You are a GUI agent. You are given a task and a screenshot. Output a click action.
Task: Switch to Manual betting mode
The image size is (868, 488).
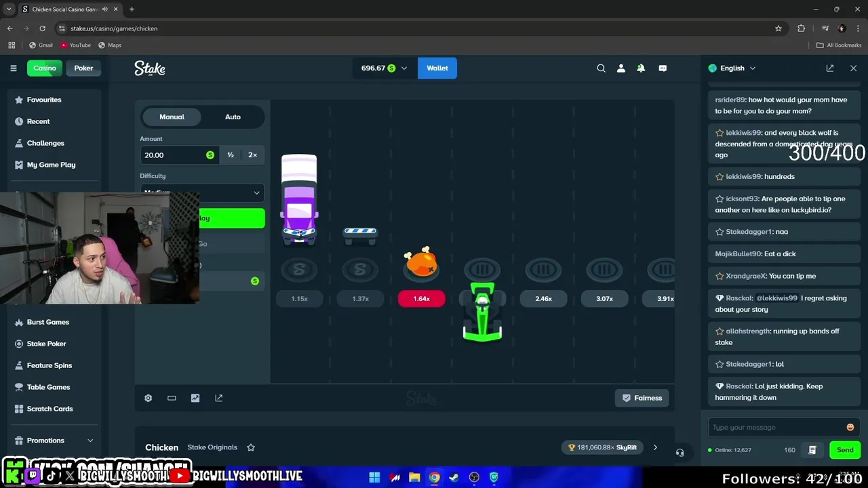coord(172,117)
